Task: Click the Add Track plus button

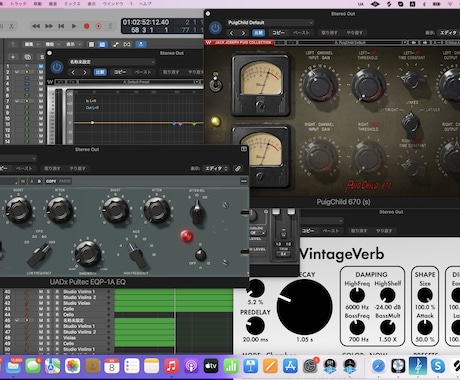Action: click(x=13, y=57)
